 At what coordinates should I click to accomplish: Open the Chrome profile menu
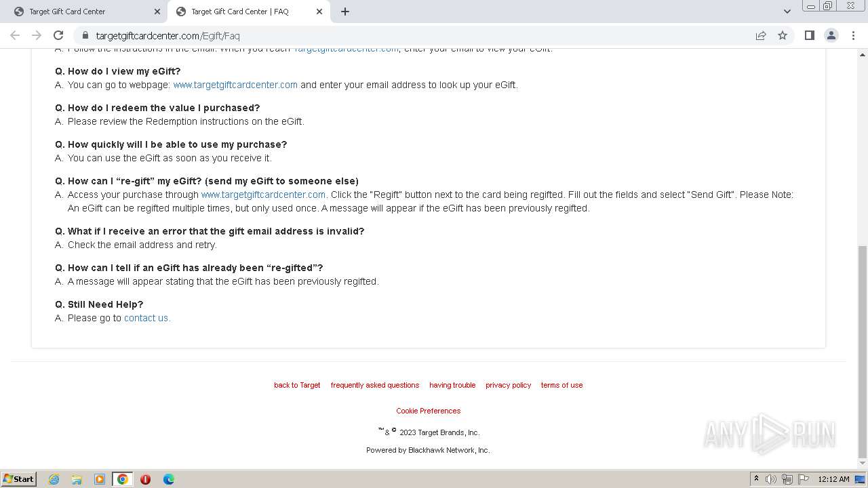click(x=831, y=35)
